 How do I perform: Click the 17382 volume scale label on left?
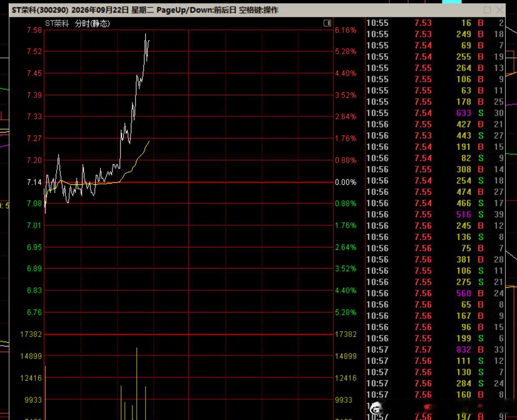[x=31, y=334]
